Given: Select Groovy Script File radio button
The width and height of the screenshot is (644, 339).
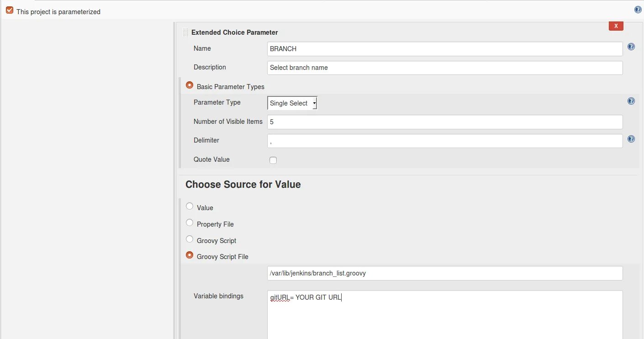Looking at the screenshot, I should coord(190,255).
